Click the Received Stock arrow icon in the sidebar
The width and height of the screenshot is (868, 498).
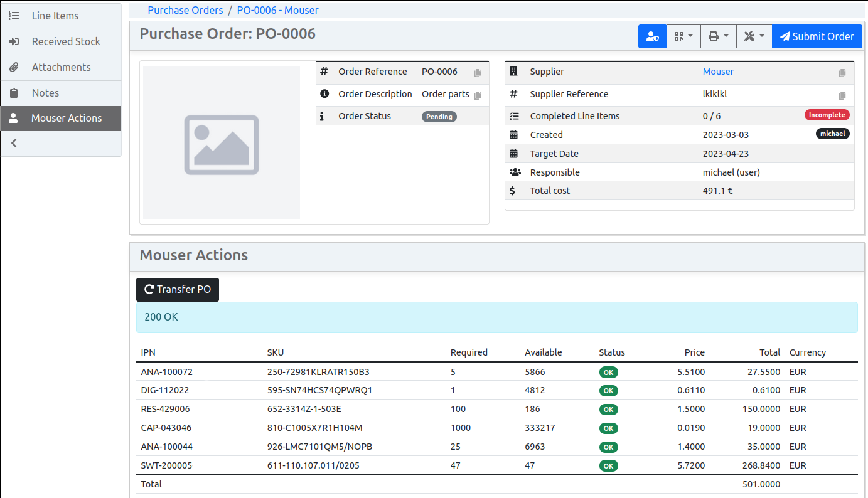coord(14,41)
